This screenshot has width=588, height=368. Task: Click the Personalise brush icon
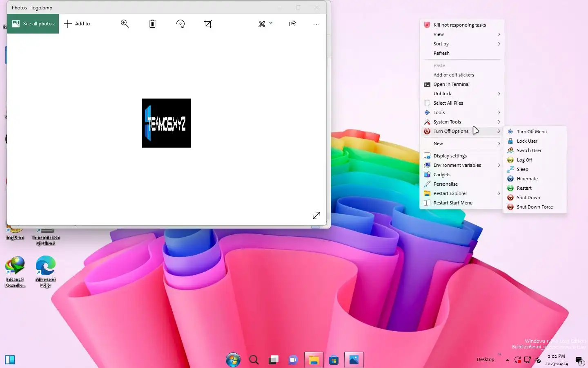[427, 184]
